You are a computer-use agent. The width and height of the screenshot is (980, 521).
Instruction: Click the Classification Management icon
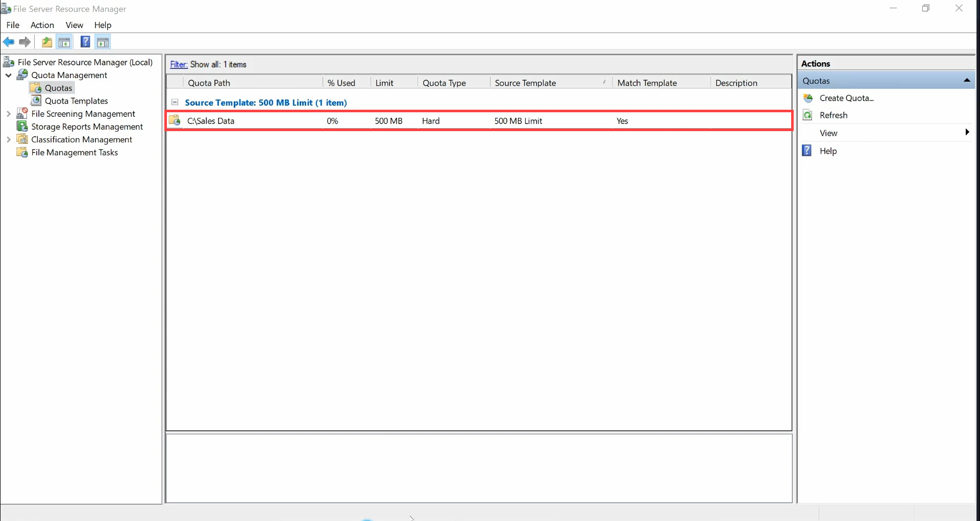pos(22,139)
